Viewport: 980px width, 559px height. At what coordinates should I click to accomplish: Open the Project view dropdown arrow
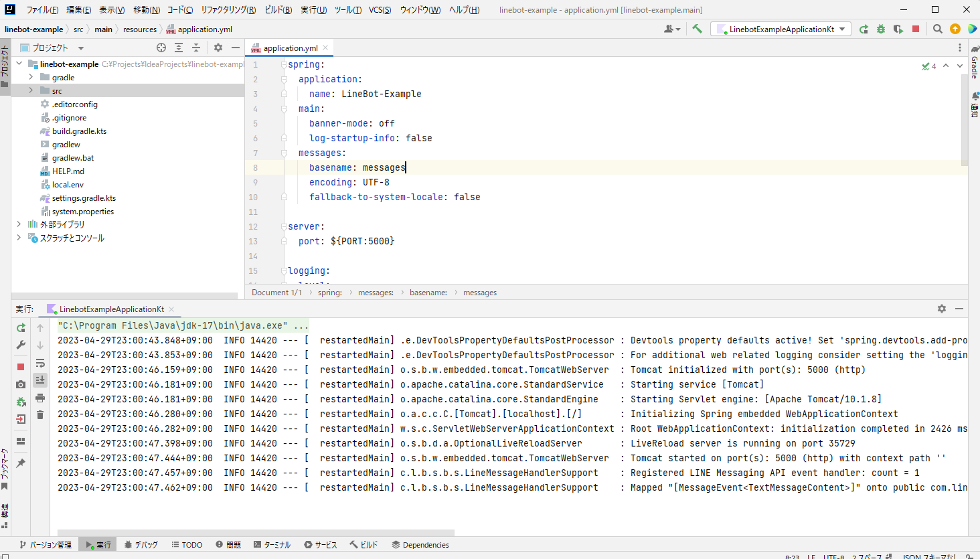coord(81,48)
